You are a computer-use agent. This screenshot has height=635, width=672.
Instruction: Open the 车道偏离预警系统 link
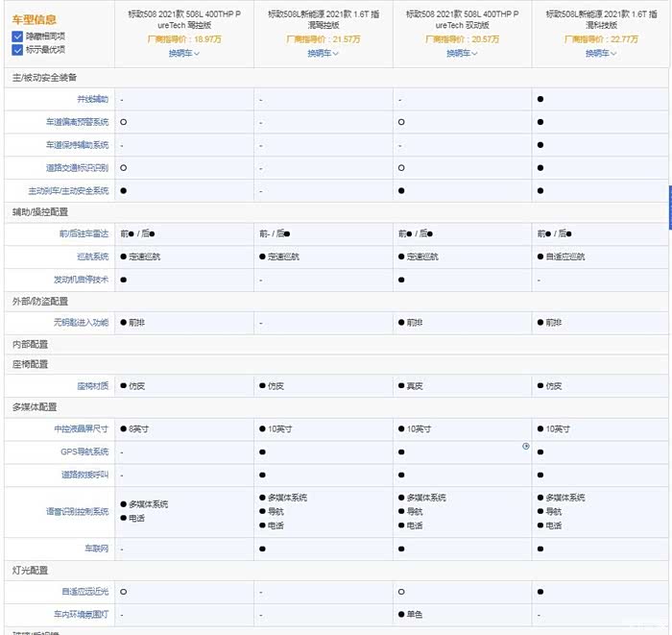click(x=77, y=122)
